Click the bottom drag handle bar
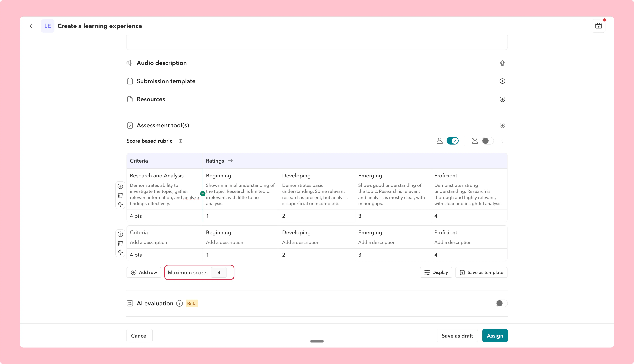The height and width of the screenshot is (364, 634). [317, 341]
